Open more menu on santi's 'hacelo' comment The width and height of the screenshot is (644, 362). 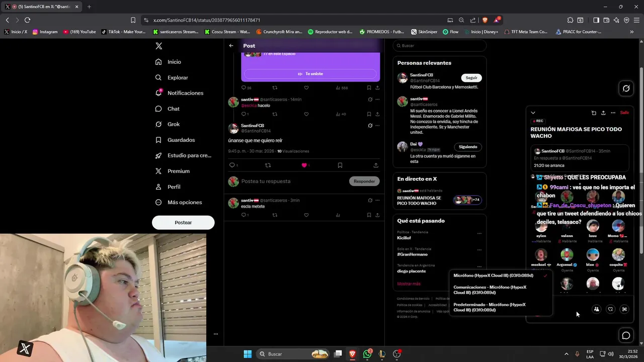click(377, 100)
